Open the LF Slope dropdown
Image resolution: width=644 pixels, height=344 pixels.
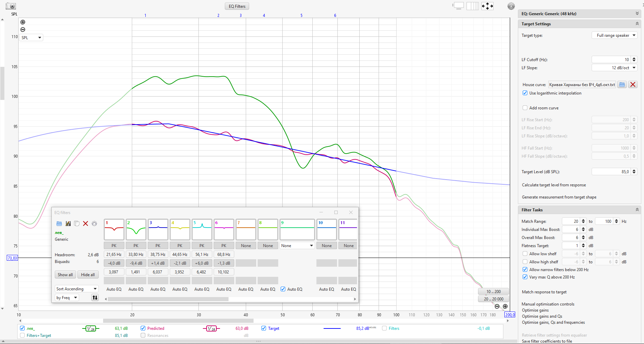point(614,68)
